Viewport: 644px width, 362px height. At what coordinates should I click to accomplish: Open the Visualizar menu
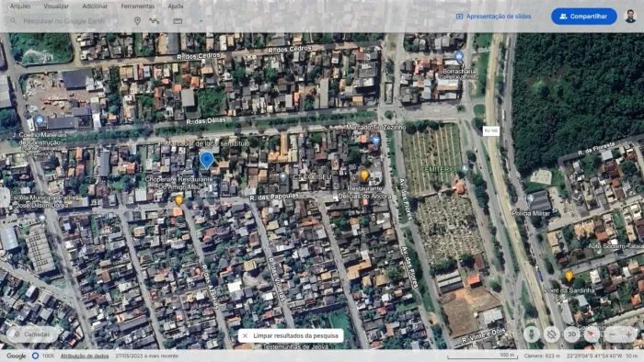click(x=56, y=6)
